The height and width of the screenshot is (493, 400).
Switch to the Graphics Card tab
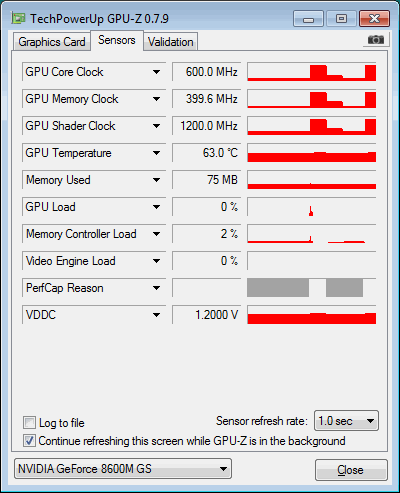point(52,42)
